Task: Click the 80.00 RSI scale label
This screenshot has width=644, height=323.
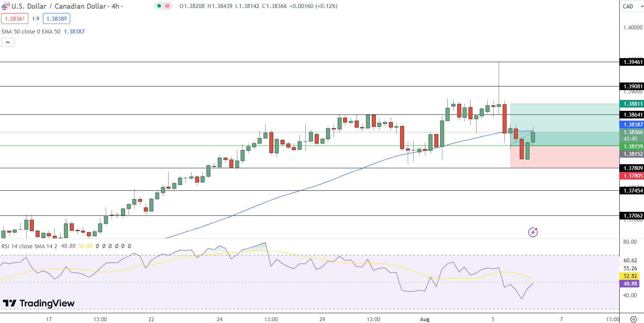Action: (x=630, y=242)
